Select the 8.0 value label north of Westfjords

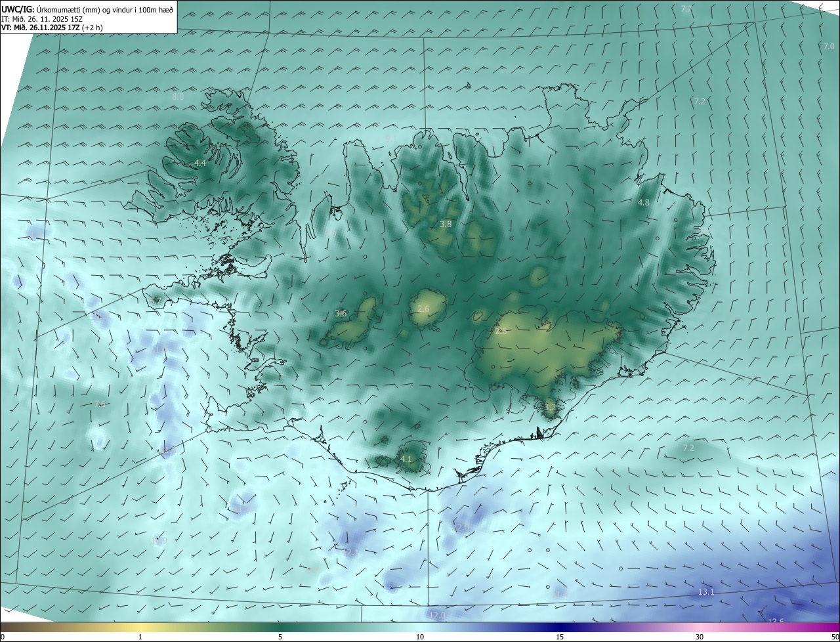[x=178, y=97]
